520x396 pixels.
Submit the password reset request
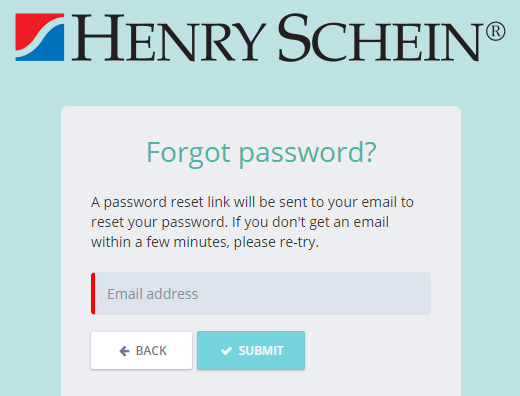(251, 350)
